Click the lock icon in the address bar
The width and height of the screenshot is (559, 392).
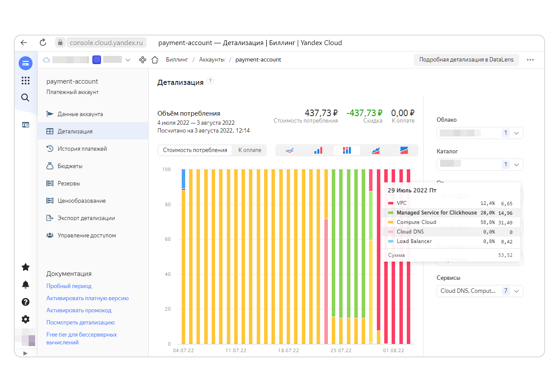click(60, 42)
